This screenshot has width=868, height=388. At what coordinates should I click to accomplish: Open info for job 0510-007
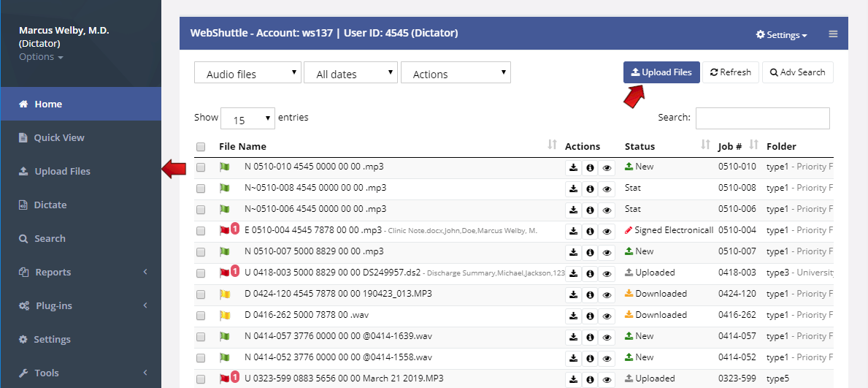point(590,252)
